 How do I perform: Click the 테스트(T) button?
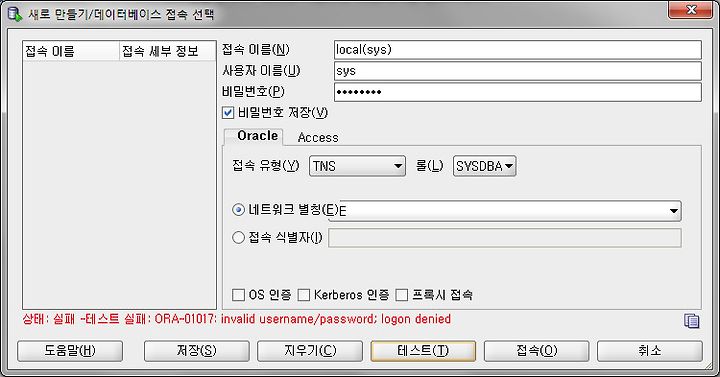coord(423,351)
